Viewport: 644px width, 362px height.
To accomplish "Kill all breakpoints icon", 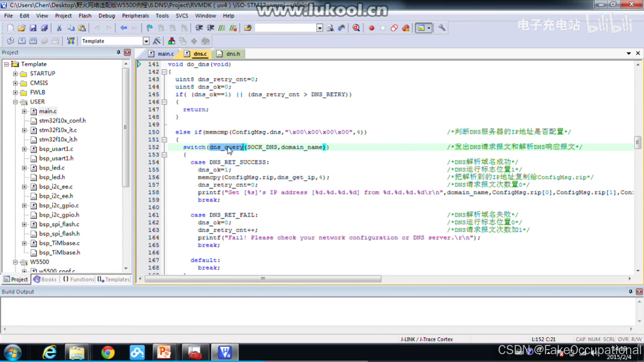I will [406, 28].
